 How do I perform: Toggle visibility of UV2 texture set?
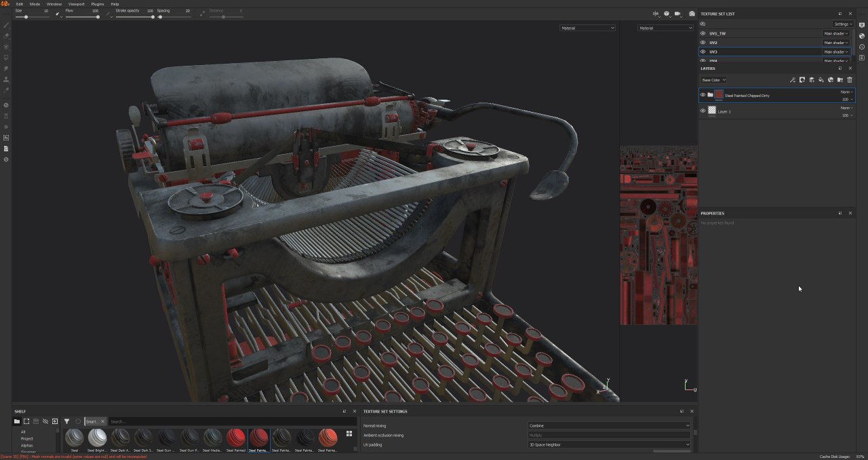pyautogui.click(x=703, y=43)
